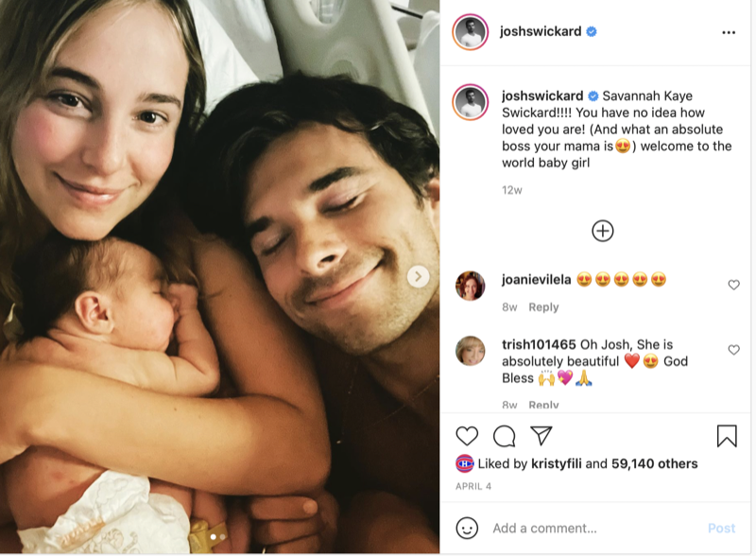Select the second carousel dot indicator
This screenshot has width=756, height=556.
(222, 537)
